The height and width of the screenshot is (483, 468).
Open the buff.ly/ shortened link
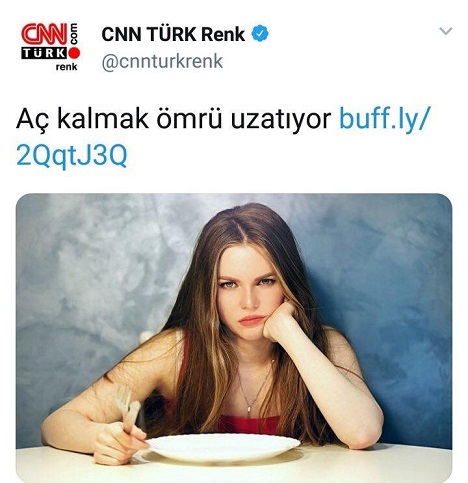click(385, 118)
